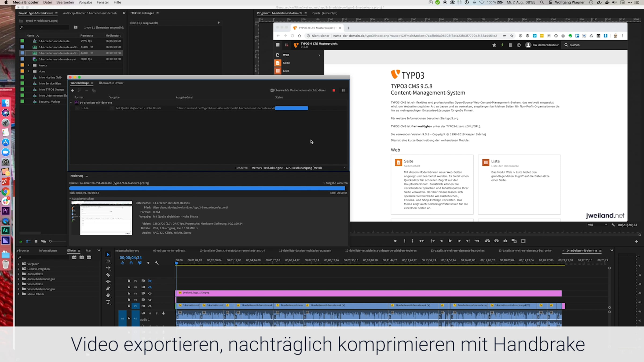Expand the Videoeffekte folder
Viewport: 644px width, 362px height.
click(x=19, y=284)
